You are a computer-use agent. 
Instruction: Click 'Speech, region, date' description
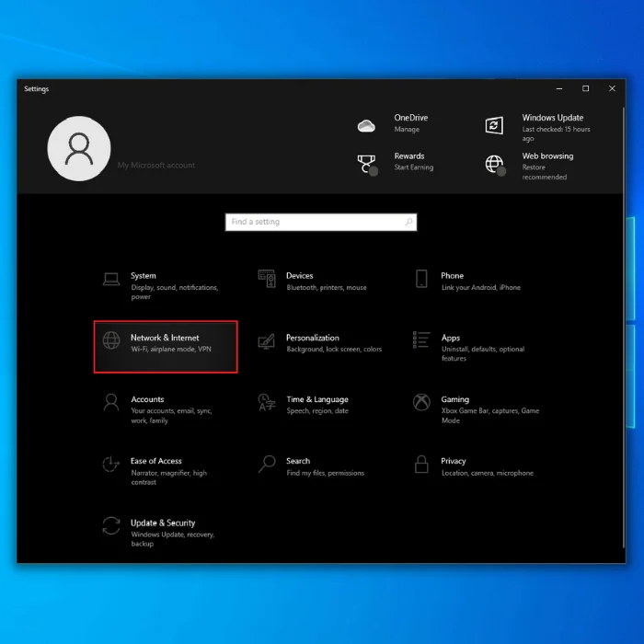[x=317, y=411]
